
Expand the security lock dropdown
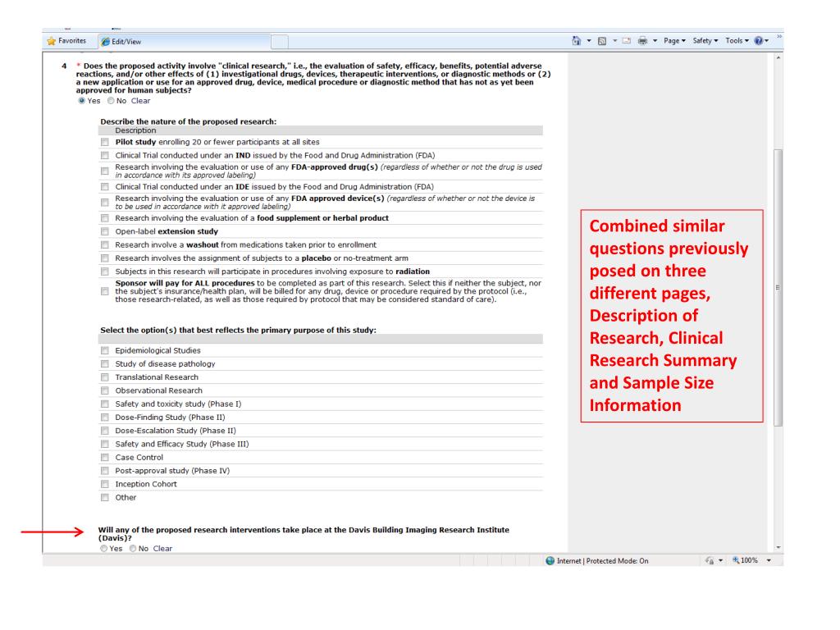click(720, 561)
